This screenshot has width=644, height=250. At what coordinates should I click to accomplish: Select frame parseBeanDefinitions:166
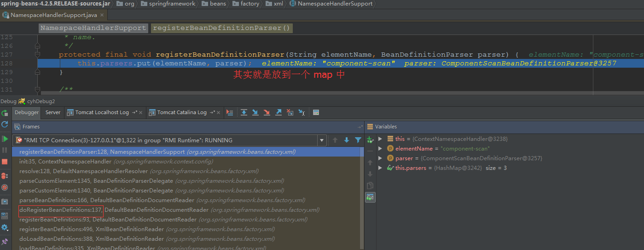point(188,200)
